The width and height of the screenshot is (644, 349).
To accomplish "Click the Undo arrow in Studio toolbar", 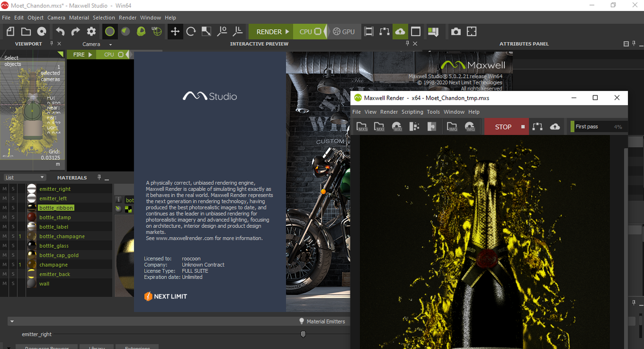I will tap(60, 32).
